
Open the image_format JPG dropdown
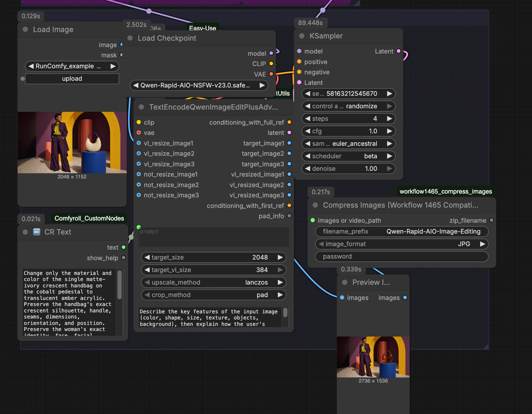[x=402, y=244]
